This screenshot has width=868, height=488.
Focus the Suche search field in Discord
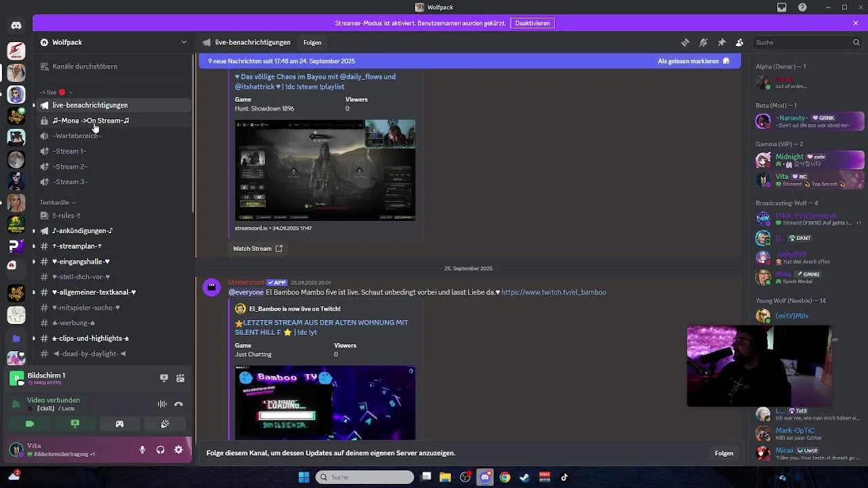click(x=807, y=42)
